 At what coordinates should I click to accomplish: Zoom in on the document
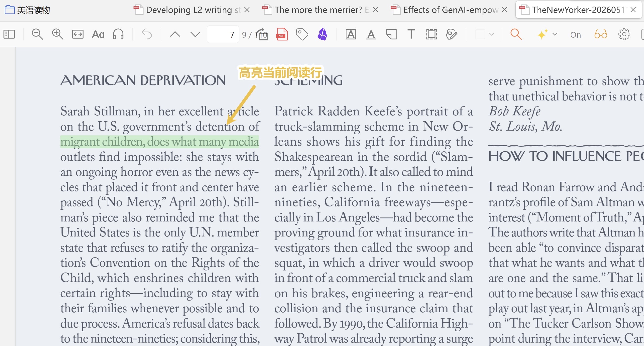57,34
